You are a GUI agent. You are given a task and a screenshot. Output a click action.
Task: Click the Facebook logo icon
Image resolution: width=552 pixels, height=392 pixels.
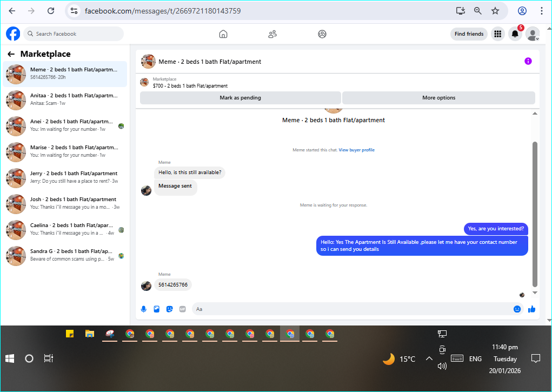click(x=13, y=34)
